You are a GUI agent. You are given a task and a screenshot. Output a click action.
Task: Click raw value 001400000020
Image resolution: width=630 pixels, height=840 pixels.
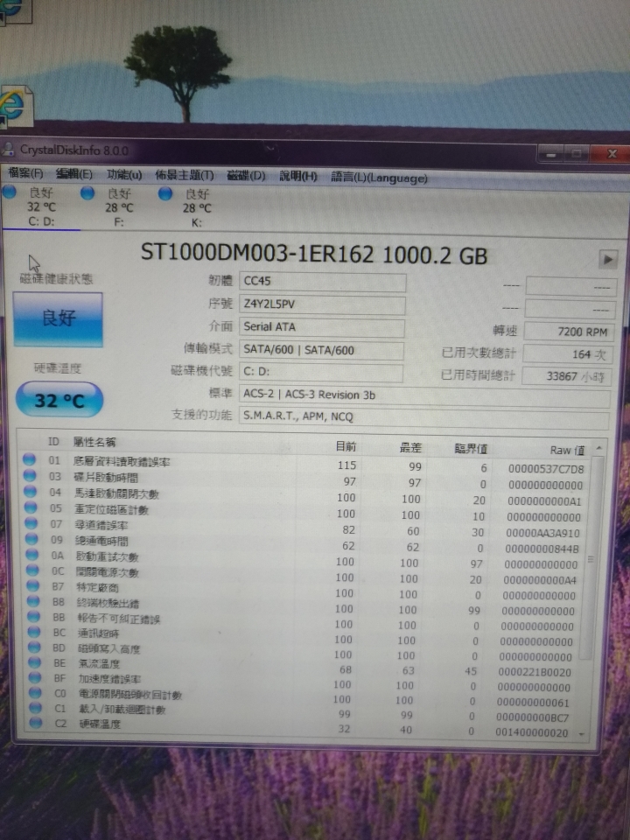pyautogui.click(x=531, y=732)
